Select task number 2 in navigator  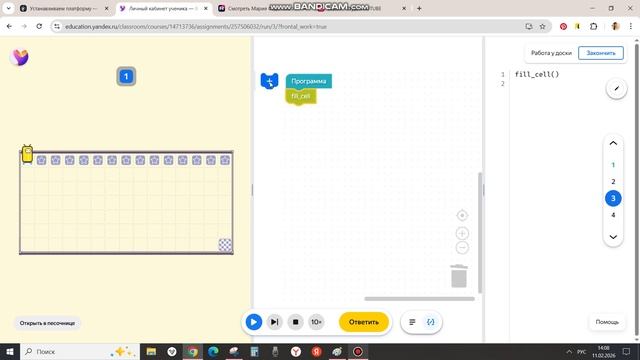[x=613, y=182]
